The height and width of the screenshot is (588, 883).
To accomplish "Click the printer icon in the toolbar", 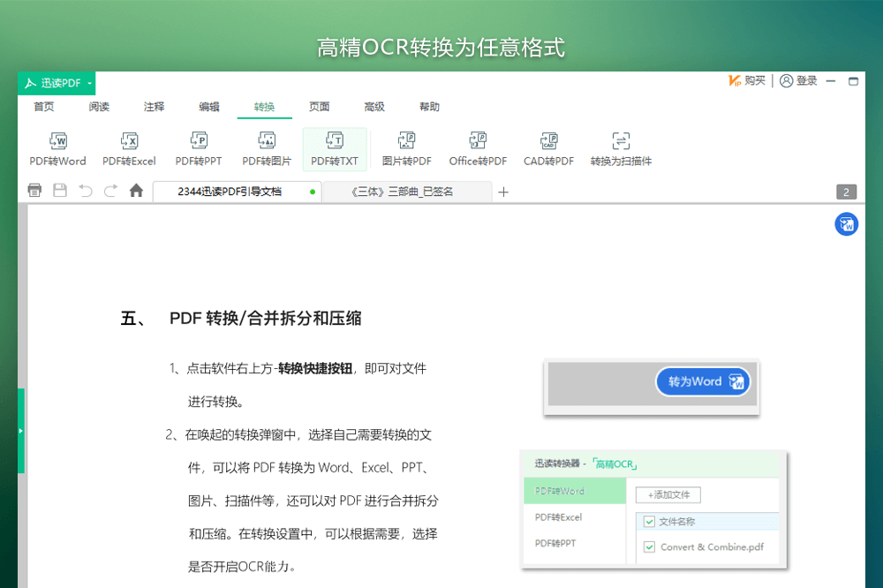I will coord(34,190).
